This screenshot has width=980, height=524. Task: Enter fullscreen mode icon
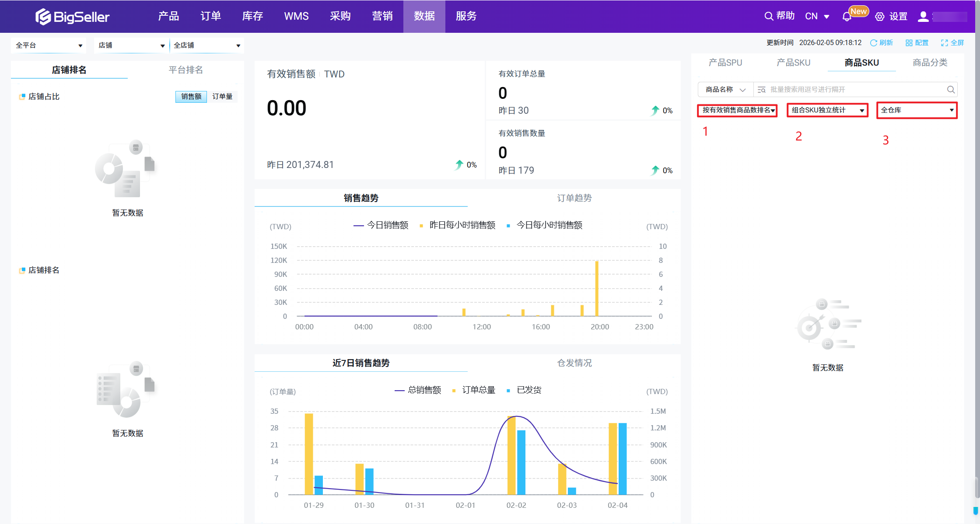point(945,43)
